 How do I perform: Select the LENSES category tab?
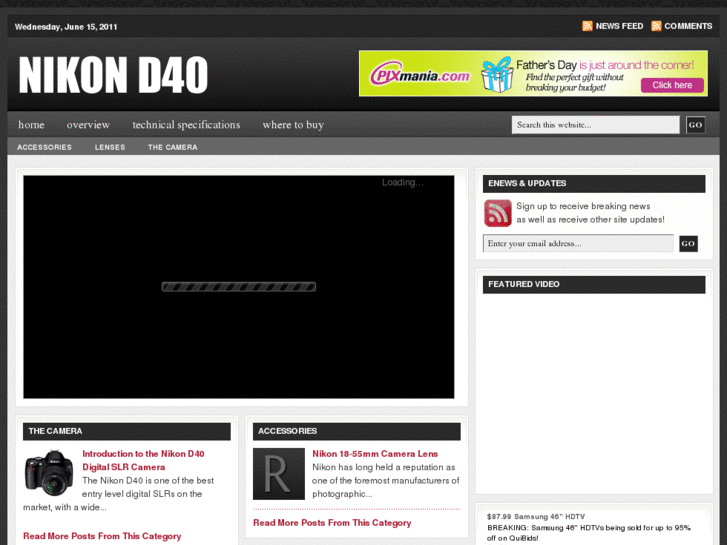(x=110, y=147)
